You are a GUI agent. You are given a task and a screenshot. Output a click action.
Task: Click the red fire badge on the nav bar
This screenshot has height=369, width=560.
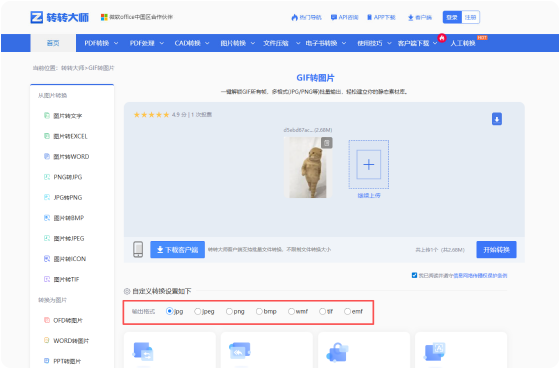(442, 38)
